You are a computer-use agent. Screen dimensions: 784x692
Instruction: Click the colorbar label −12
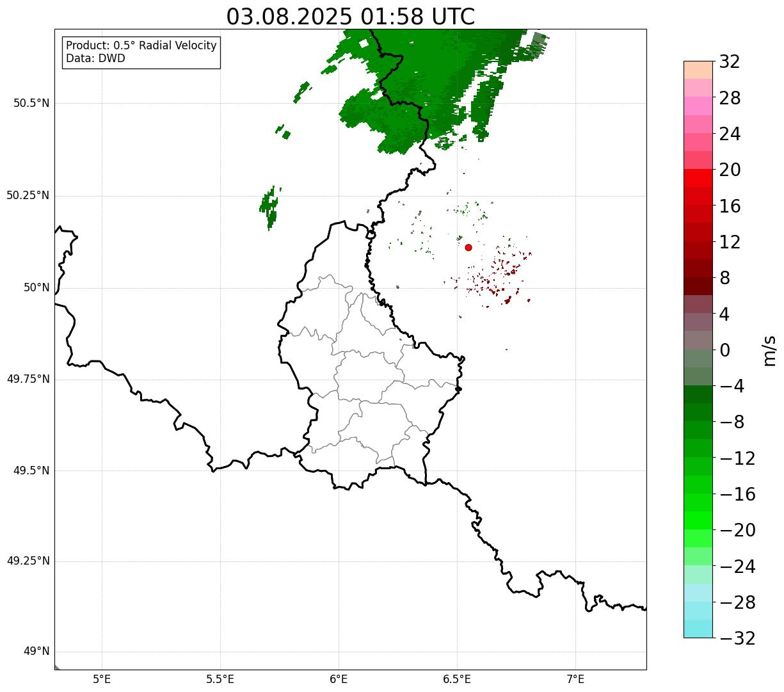tap(737, 458)
